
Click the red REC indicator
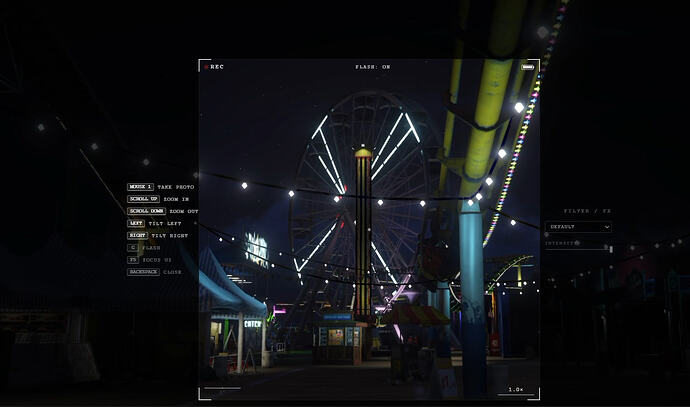pos(214,67)
